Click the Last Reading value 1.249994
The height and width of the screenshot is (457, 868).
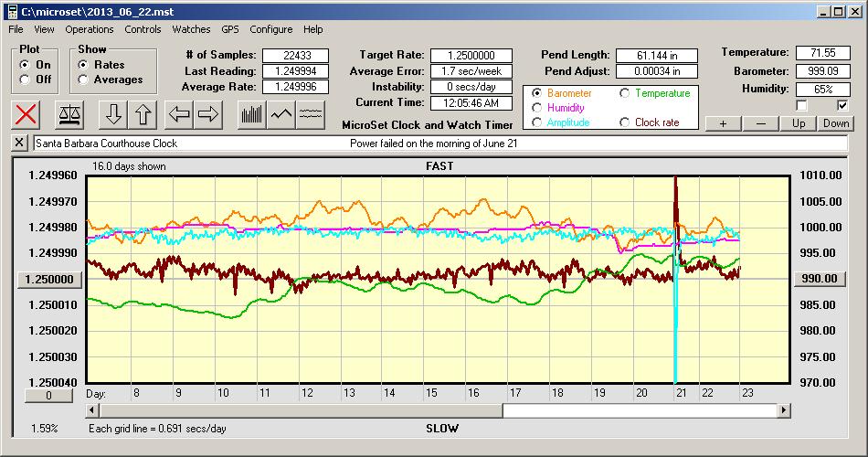coord(296,71)
